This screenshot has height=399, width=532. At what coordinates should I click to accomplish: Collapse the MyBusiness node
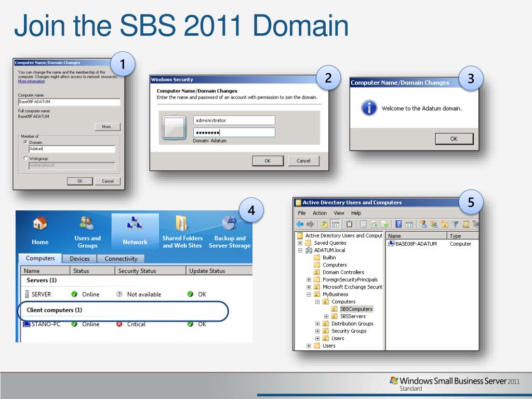(x=309, y=295)
